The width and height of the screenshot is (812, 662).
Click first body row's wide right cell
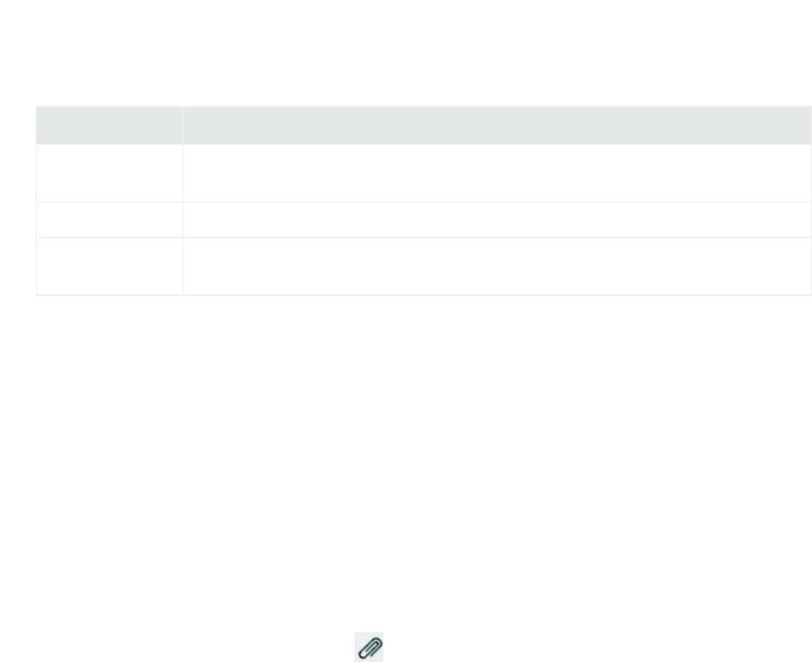point(497,173)
